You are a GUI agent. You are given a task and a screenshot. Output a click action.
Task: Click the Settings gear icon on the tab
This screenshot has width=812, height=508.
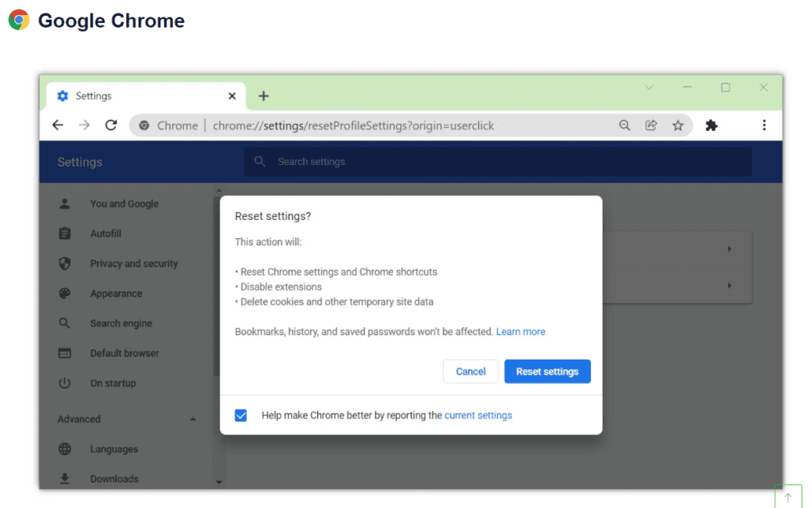point(63,96)
